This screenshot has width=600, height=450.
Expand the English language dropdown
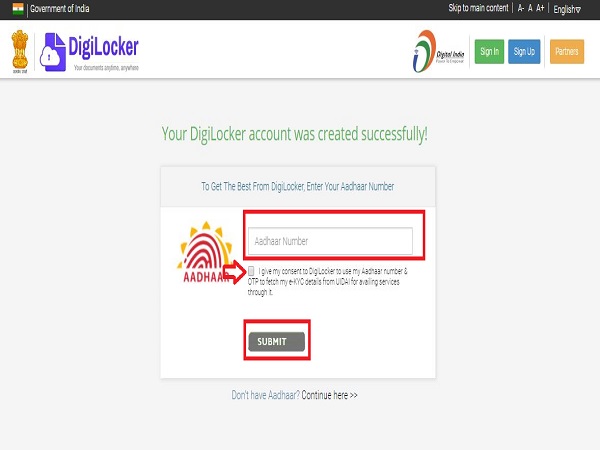[x=567, y=9]
